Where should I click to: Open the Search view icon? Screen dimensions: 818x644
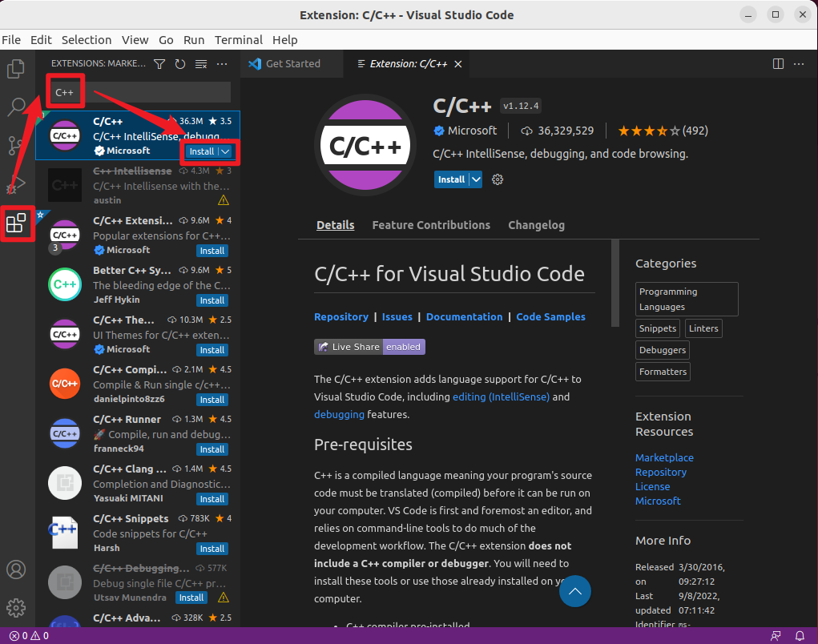[16, 107]
